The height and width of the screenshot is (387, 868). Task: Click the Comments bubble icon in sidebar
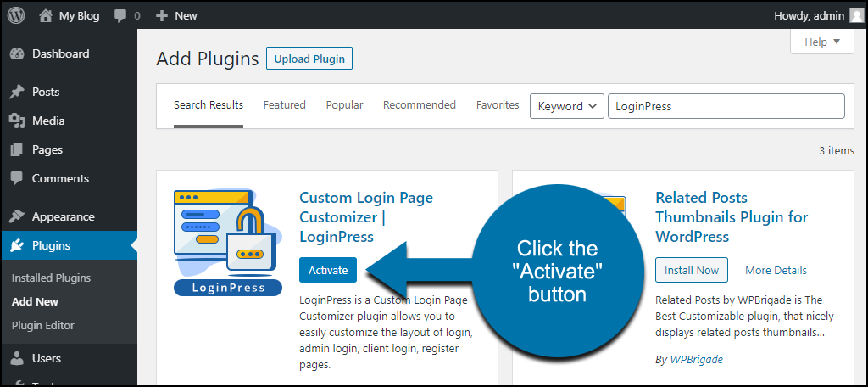(x=17, y=178)
